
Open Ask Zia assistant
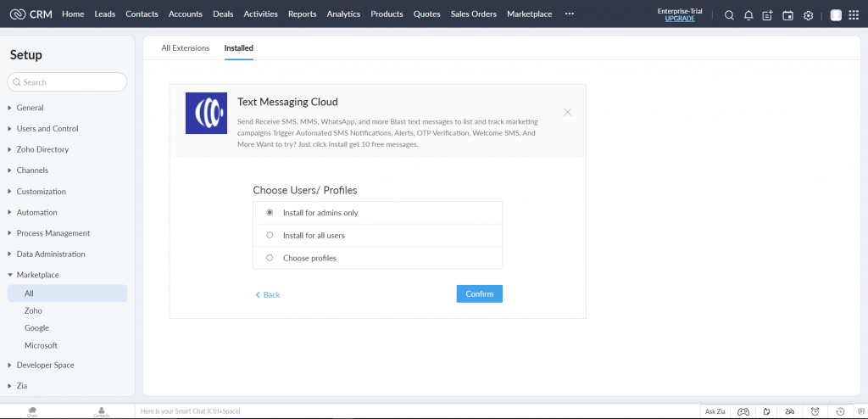tap(715, 411)
